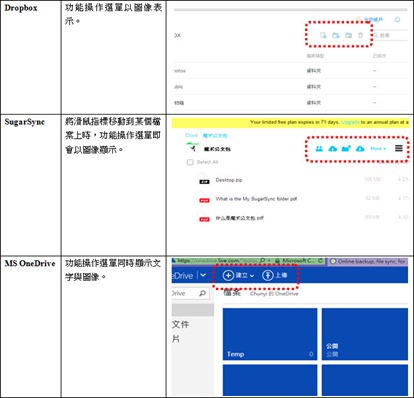Click the OneDrive upload button
Viewport: 414px width, 398px height.
coord(274,275)
